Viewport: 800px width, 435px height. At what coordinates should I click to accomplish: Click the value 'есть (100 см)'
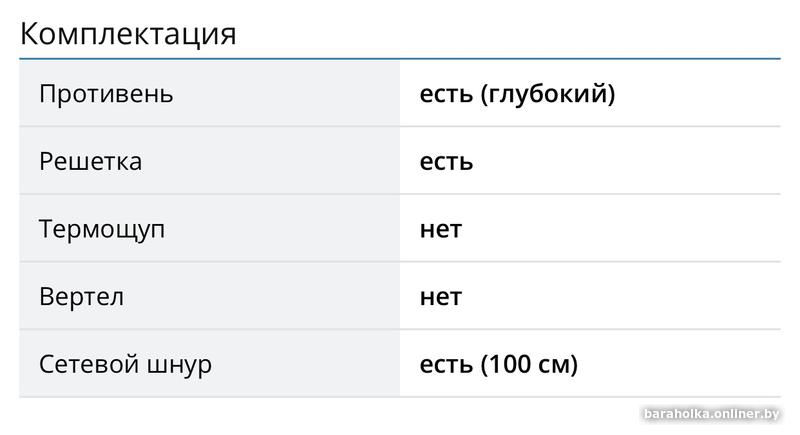498,364
